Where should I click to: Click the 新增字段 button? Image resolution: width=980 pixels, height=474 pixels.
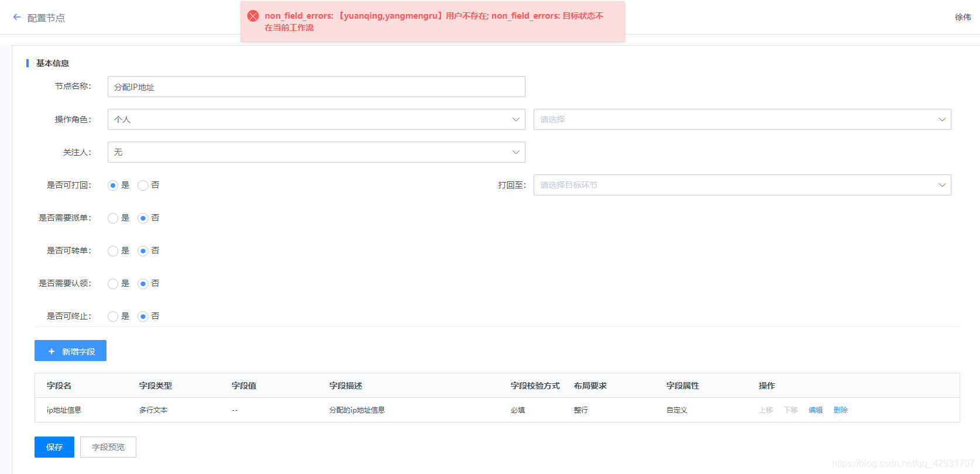(70, 351)
